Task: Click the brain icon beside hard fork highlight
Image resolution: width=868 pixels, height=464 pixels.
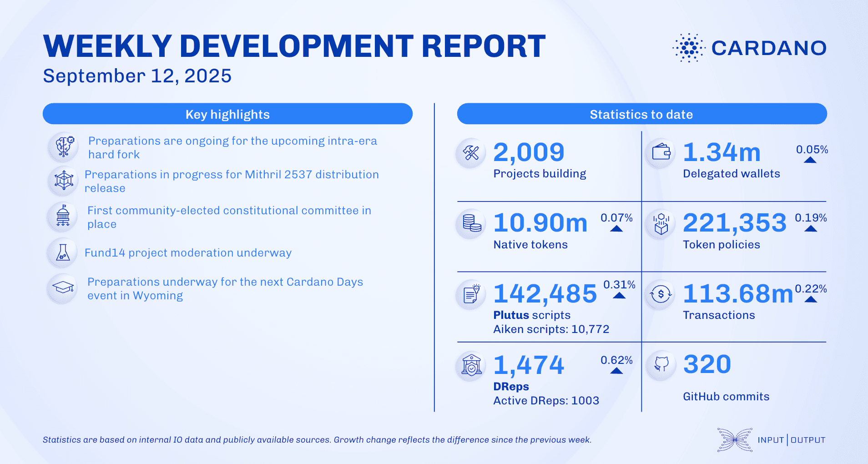Action: 64,147
